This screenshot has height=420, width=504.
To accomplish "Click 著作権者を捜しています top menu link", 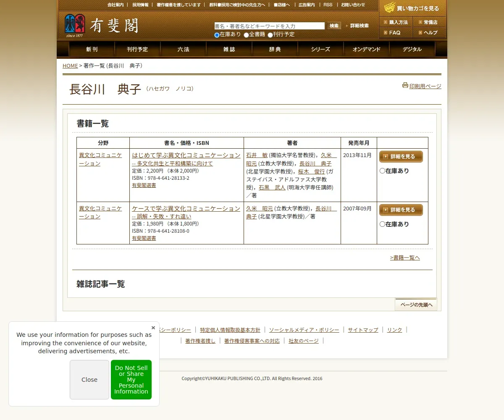I will (x=178, y=5).
